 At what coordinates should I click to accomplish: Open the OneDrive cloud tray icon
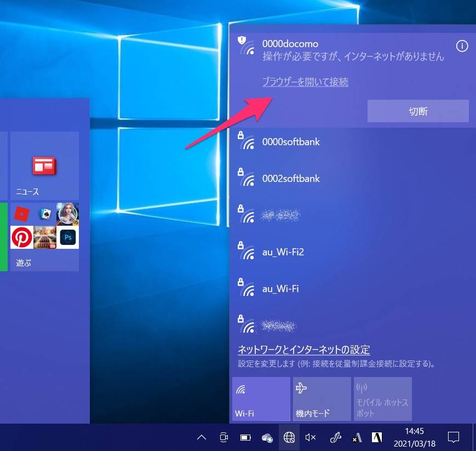pyautogui.click(x=267, y=438)
